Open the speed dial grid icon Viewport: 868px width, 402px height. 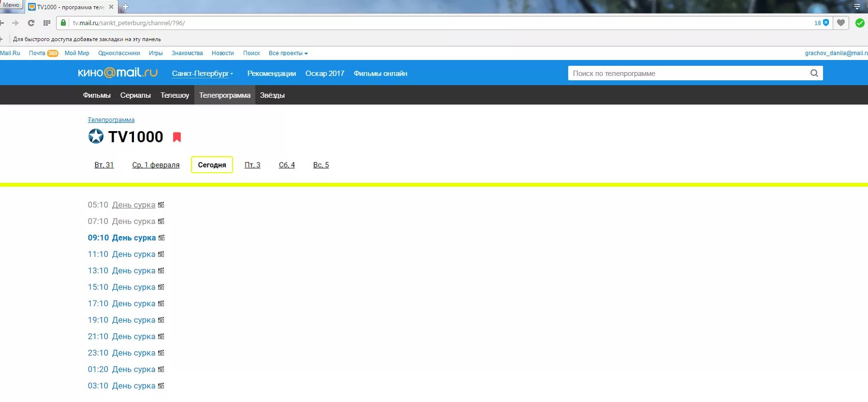(47, 23)
